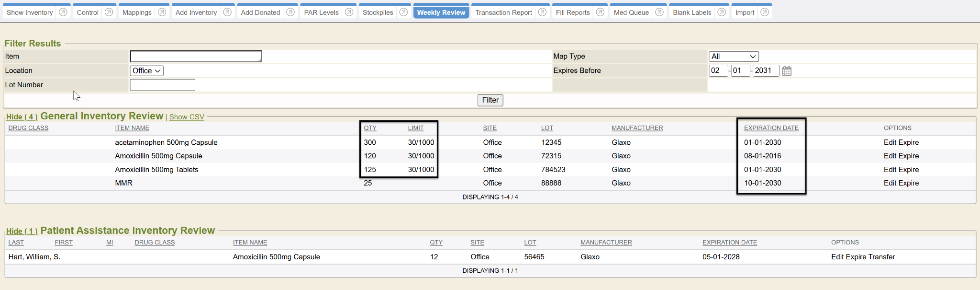Open the Fill Reports tab
The width and height of the screenshot is (980, 290).
click(x=572, y=12)
